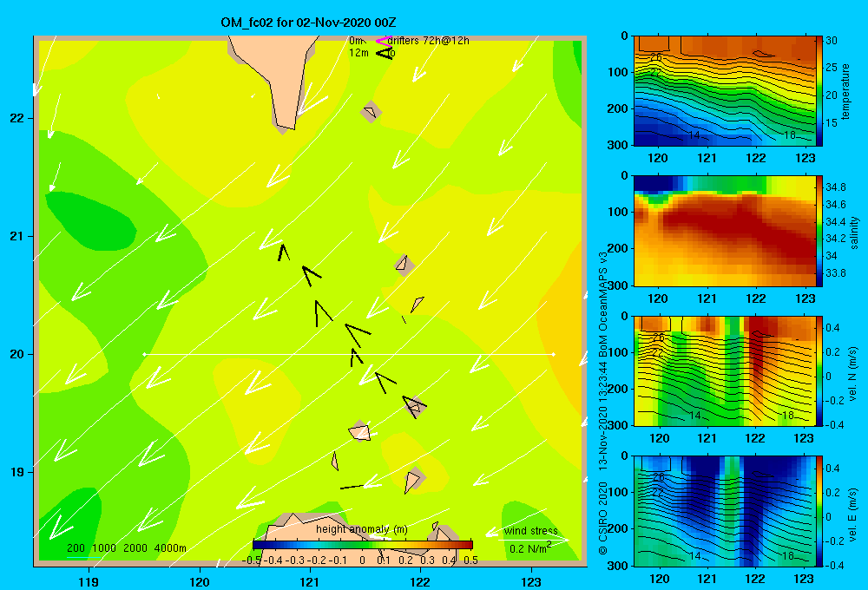This screenshot has width=868, height=590.
Task: Click longitude tick label 120 on main map
Action: tap(200, 581)
